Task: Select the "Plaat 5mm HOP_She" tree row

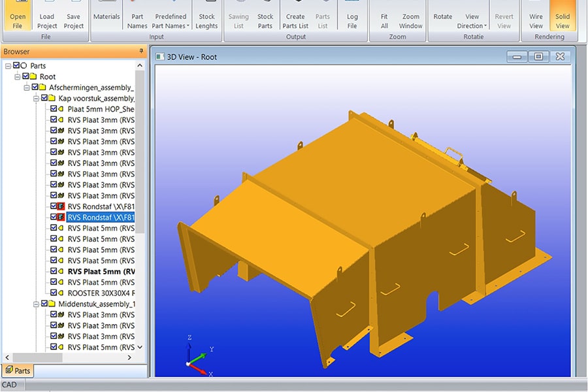Action: pos(101,109)
